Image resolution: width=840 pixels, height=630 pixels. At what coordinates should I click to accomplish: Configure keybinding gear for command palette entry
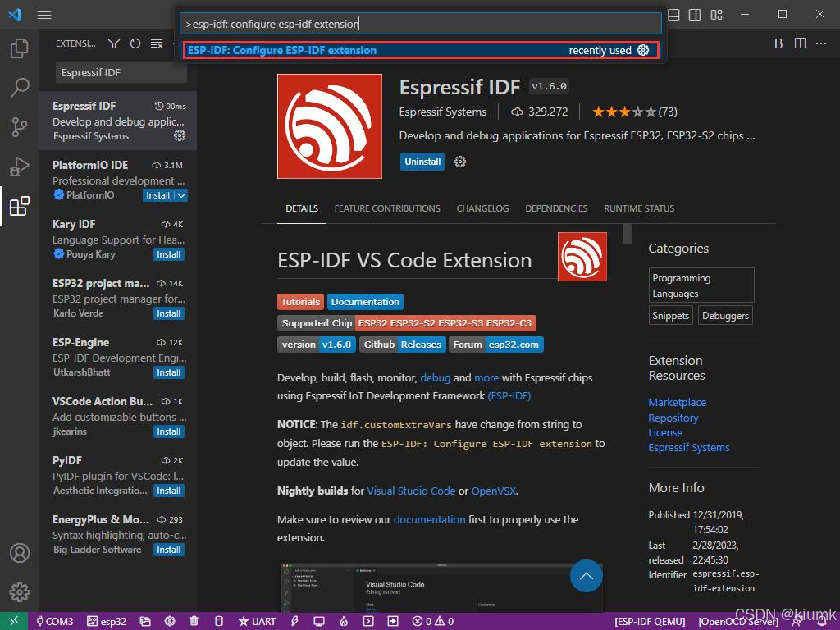[x=643, y=50]
